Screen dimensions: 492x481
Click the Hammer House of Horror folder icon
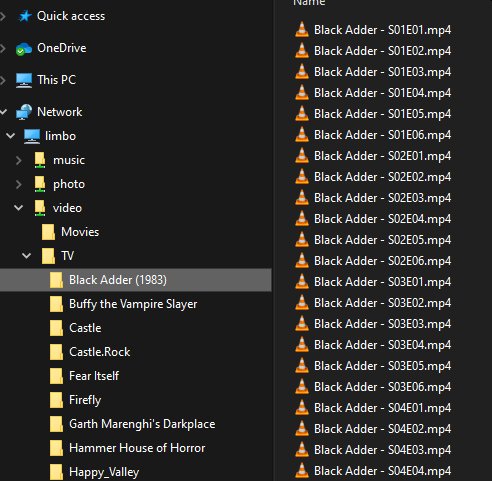click(56, 448)
